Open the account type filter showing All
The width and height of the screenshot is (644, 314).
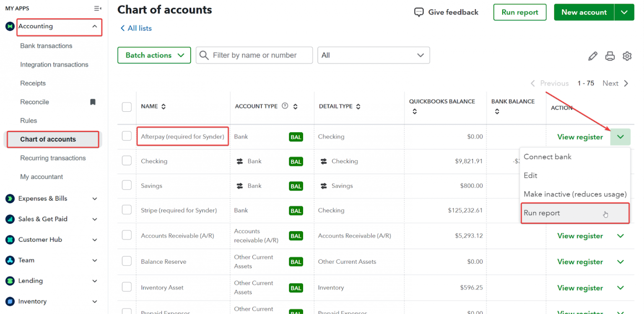click(373, 55)
